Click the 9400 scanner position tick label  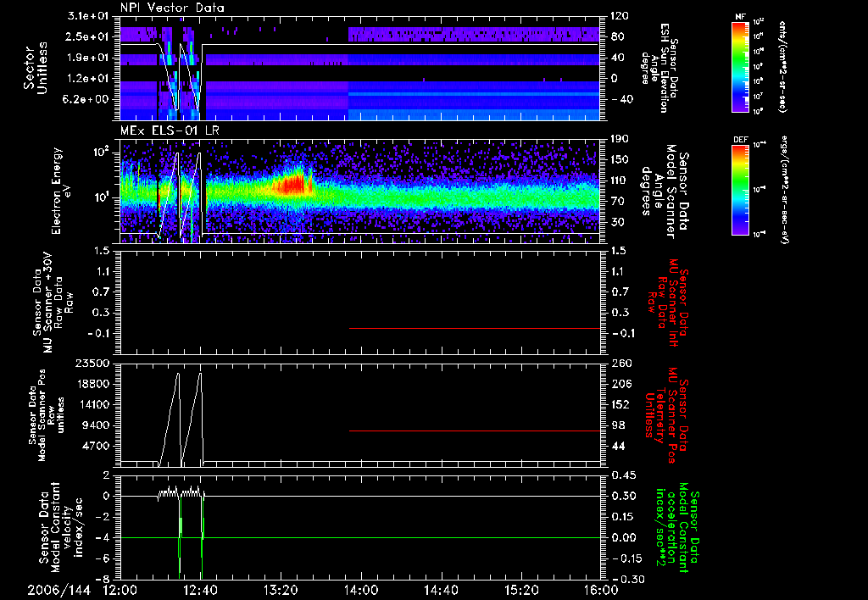tap(95, 425)
